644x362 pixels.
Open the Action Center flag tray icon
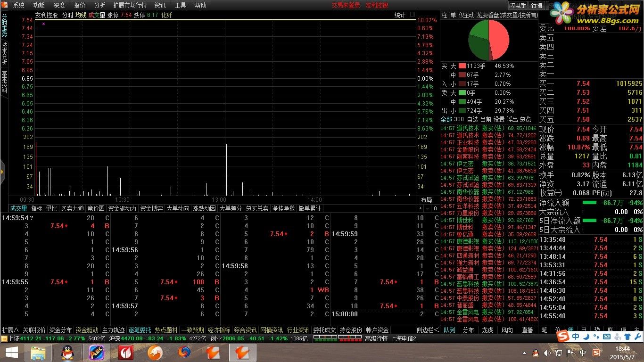pos(571,353)
